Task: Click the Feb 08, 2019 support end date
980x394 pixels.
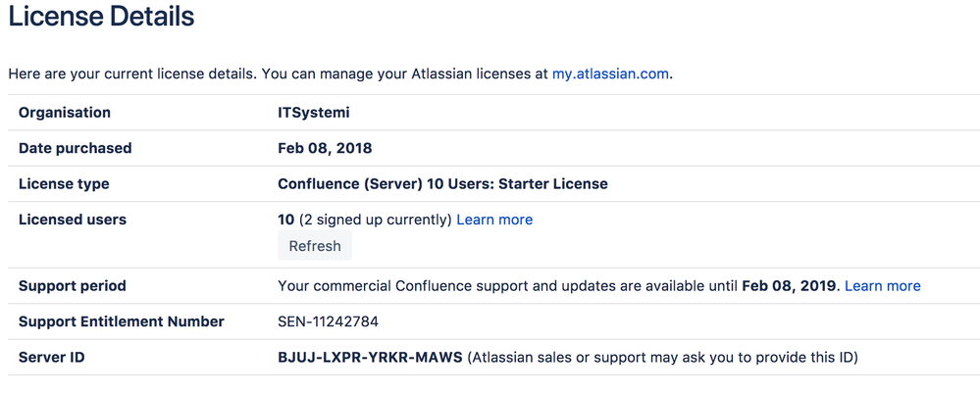Action: click(789, 286)
